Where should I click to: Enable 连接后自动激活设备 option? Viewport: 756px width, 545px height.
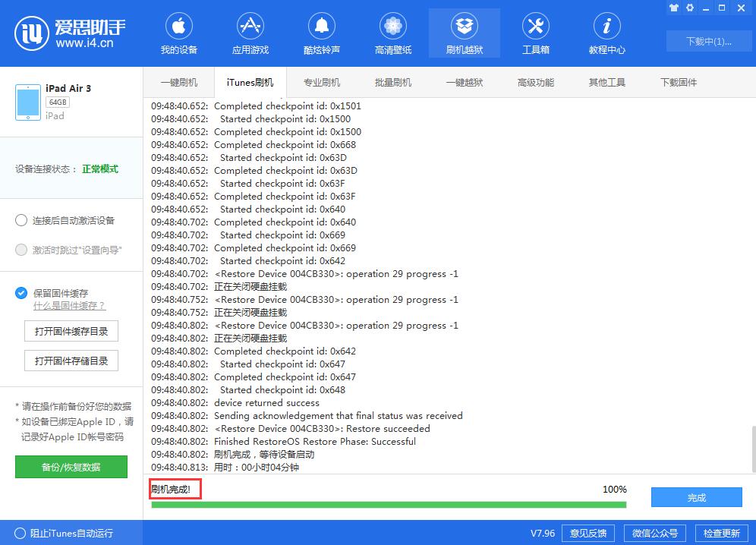[x=21, y=220]
